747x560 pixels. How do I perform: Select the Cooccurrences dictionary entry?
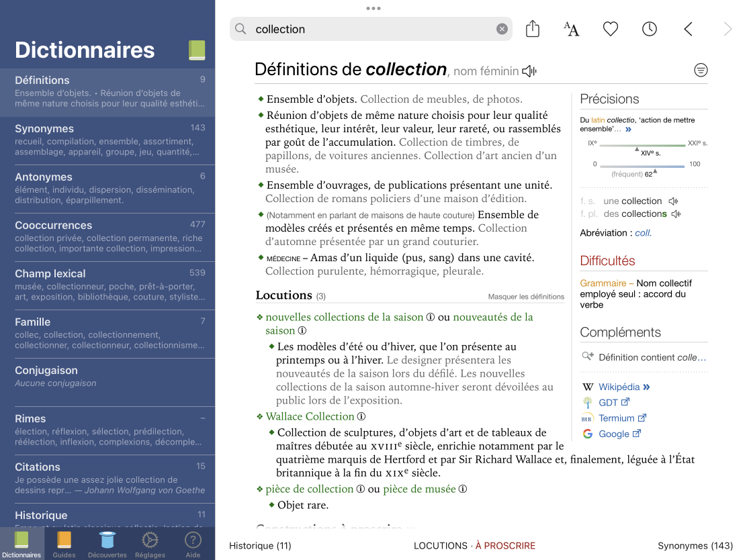[107, 238]
